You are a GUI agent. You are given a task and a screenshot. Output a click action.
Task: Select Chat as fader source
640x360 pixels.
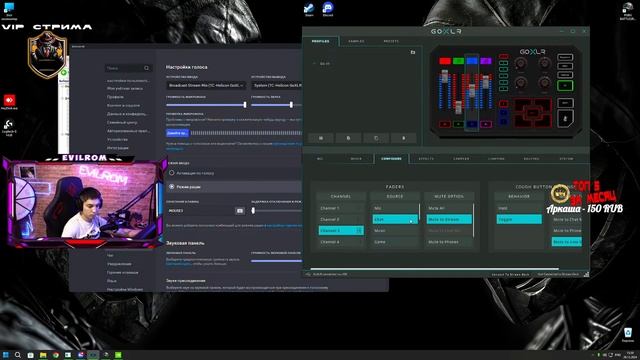coord(395,220)
